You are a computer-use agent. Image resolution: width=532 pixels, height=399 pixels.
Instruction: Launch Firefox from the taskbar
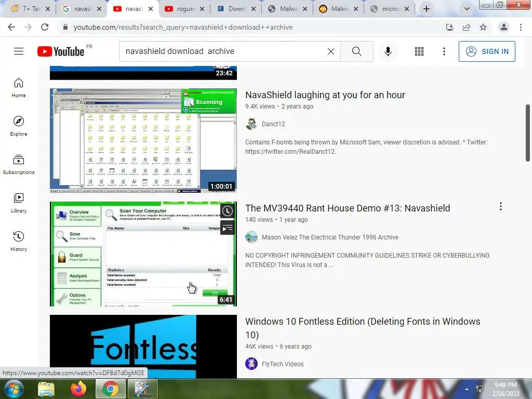[x=78, y=389]
